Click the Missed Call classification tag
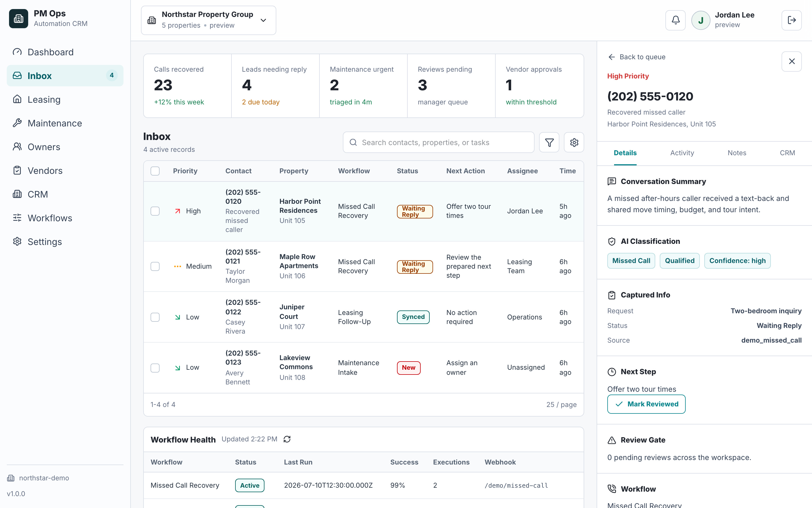This screenshot has width=812, height=508. pos(631,261)
